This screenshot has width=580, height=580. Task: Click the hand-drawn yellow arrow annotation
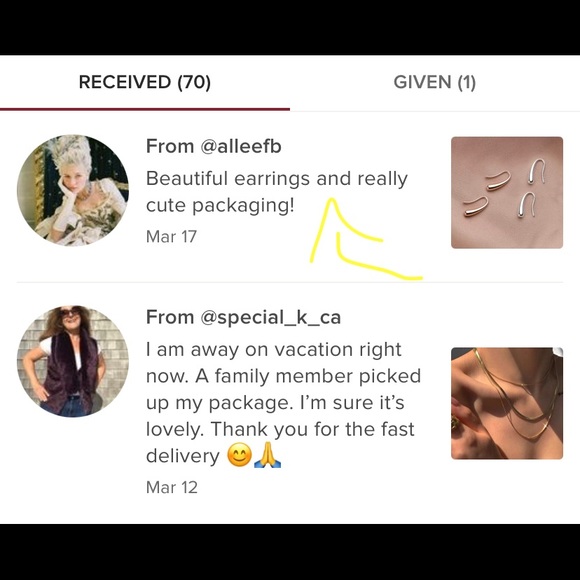(364, 239)
